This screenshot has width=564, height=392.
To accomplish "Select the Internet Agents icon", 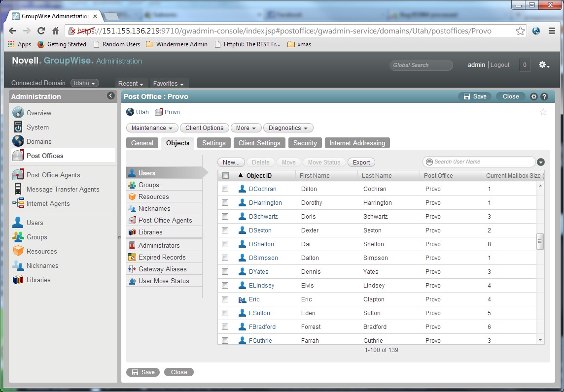I will [x=18, y=203].
